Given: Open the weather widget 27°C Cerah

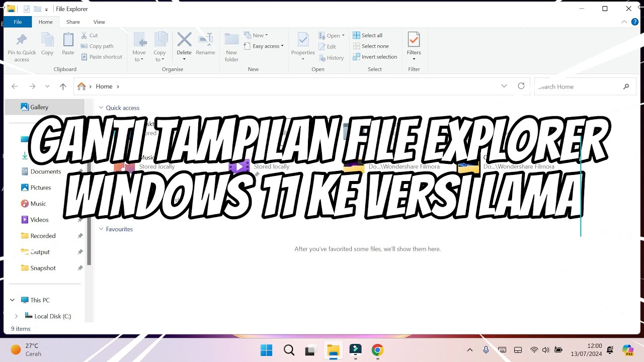Looking at the screenshot, I should (x=26, y=350).
